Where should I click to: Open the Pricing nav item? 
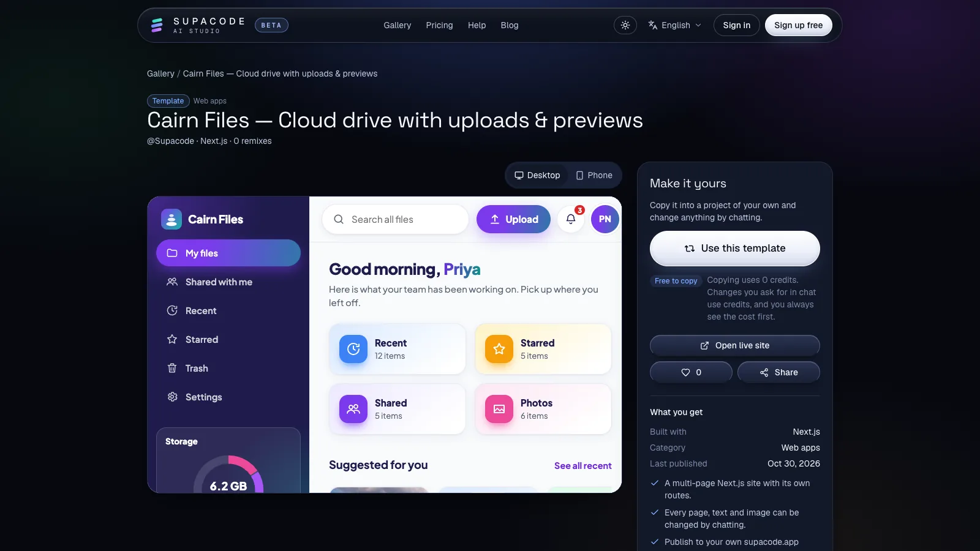pyautogui.click(x=440, y=25)
